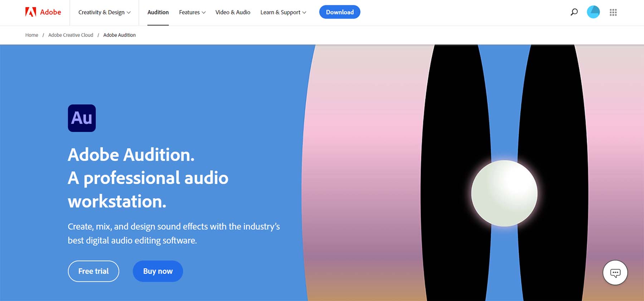Open the chat support bubble

[x=615, y=273]
